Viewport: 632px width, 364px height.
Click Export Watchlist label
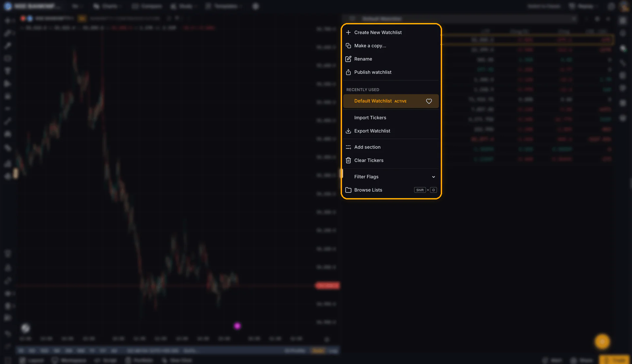coord(372,131)
